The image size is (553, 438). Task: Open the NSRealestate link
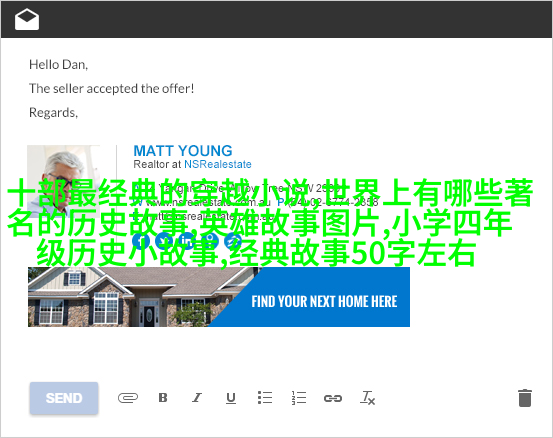pyautogui.click(x=218, y=164)
